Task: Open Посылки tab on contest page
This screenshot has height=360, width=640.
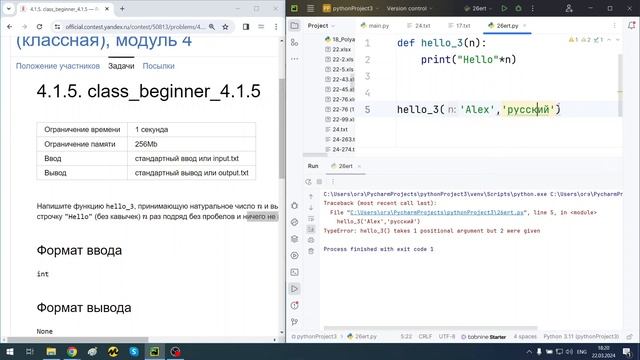Action: [x=158, y=66]
